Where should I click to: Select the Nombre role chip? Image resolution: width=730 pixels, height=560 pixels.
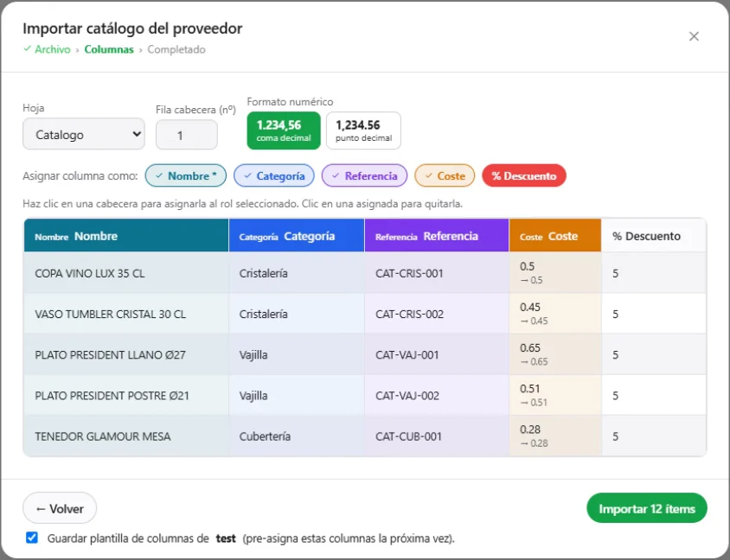tap(186, 175)
